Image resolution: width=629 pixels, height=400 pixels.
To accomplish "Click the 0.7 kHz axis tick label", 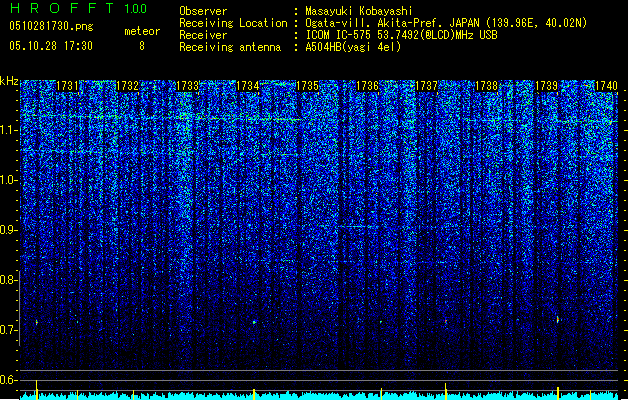I will coord(9,330).
